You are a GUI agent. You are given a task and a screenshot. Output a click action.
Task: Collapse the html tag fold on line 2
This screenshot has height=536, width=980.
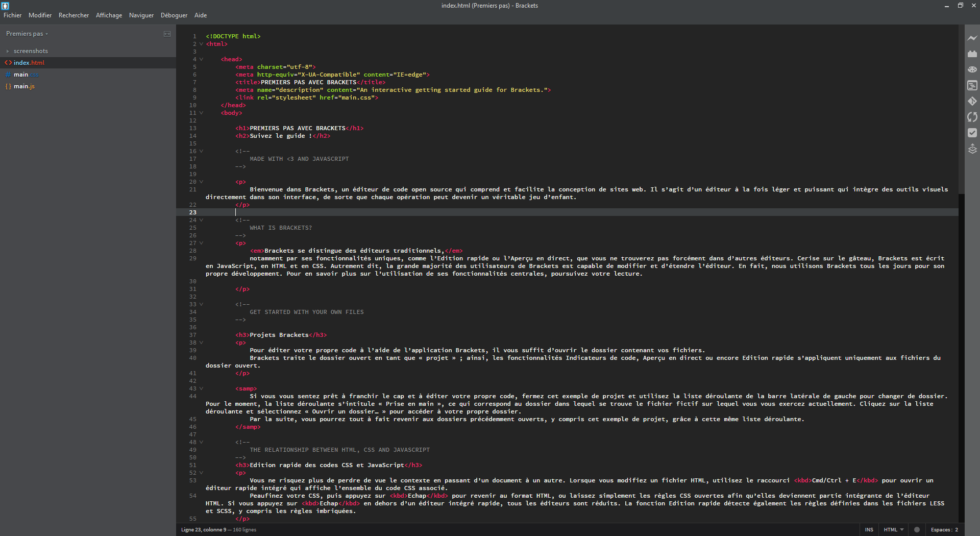[201, 44]
